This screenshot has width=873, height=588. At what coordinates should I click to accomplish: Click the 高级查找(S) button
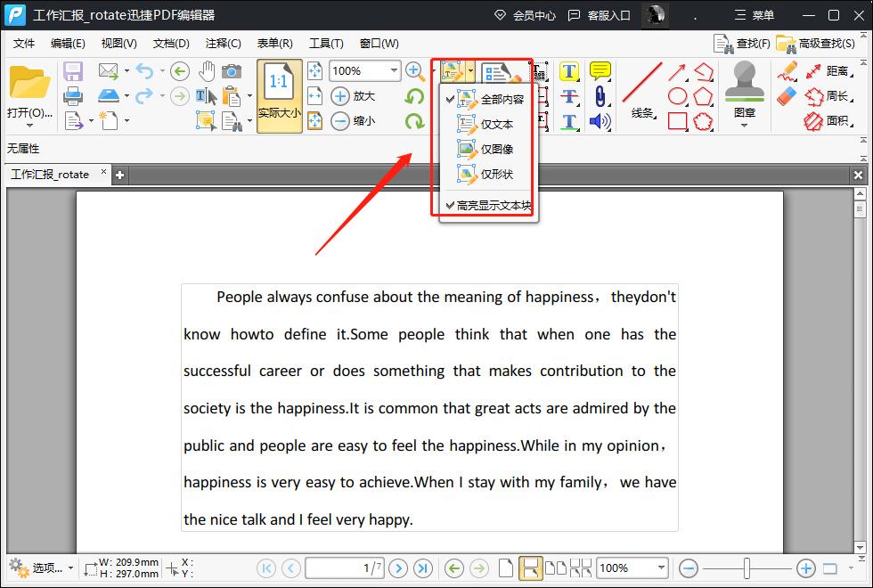[817, 43]
